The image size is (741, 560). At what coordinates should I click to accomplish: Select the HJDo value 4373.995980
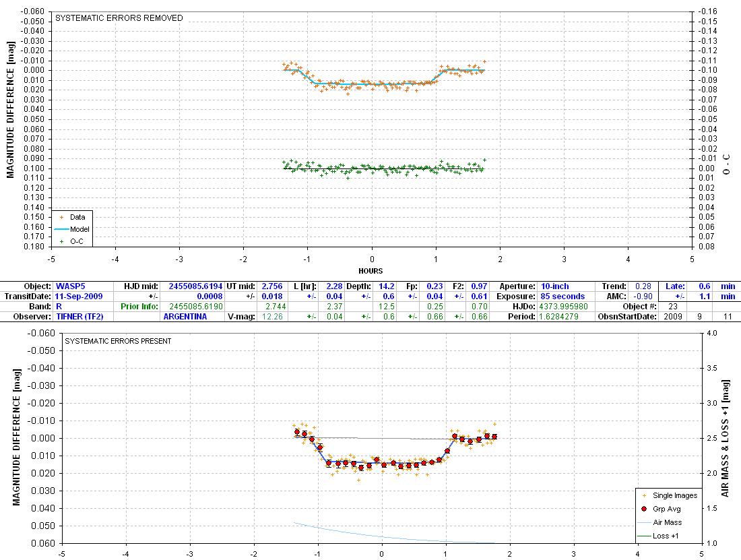pos(563,306)
